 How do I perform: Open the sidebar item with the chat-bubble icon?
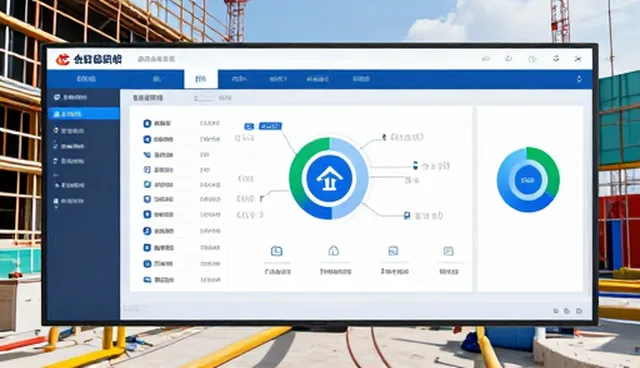(x=70, y=98)
